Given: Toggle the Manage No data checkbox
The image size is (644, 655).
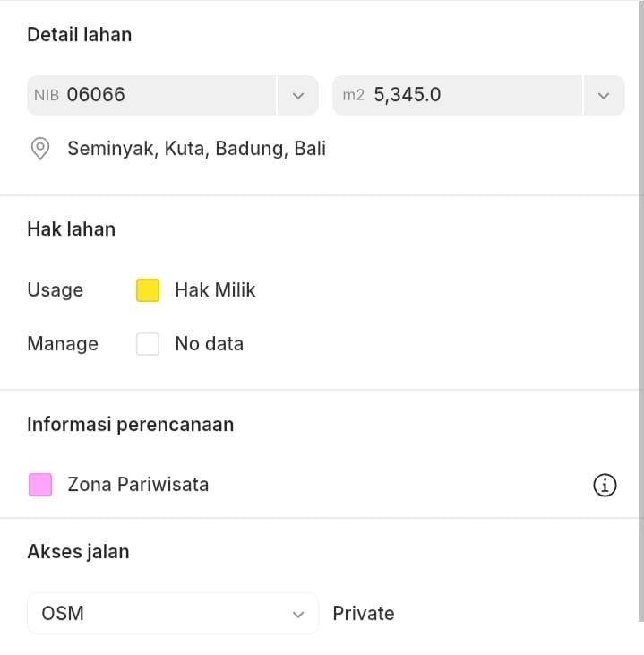Looking at the screenshot, I should click(148, 344).
